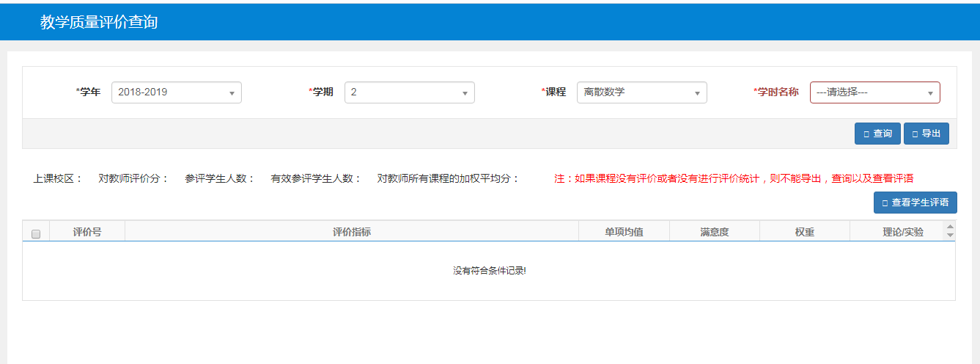
Task: Click the 教学质量评价查询 page title
Action: tap(99, 22)
